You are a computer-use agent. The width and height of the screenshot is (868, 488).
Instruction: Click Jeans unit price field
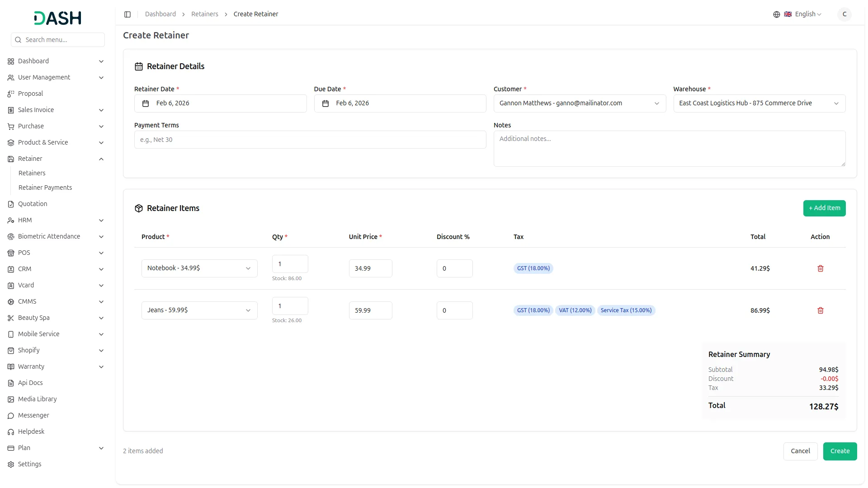[x=370, y=310]
